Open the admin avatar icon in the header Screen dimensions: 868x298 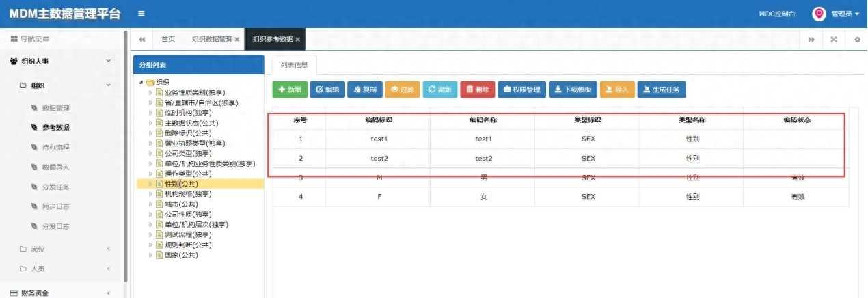(819, 14)
